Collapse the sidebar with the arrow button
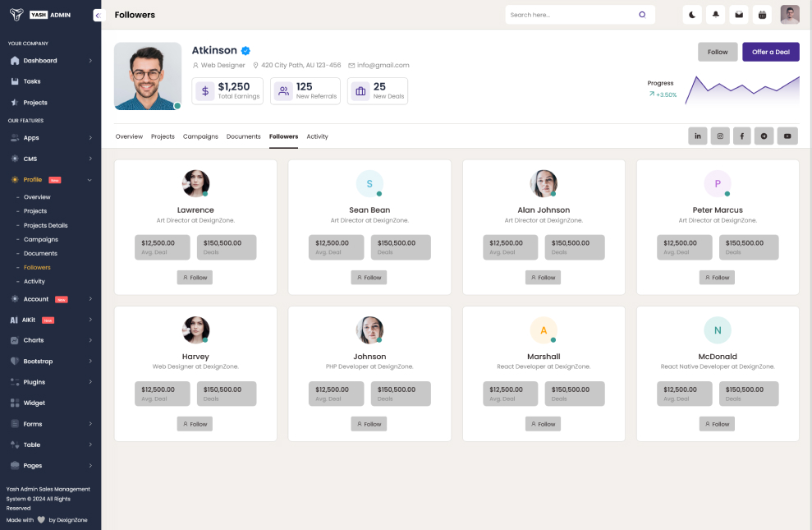The width and height of the screenshot is (812, 530). coord(99,16)
